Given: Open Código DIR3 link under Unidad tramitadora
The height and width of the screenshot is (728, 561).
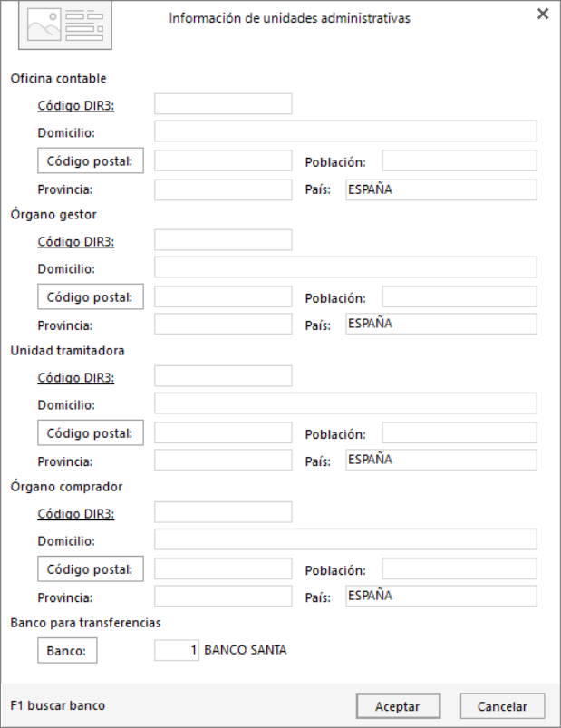Looking at the screenshot, I should point(75,378).
